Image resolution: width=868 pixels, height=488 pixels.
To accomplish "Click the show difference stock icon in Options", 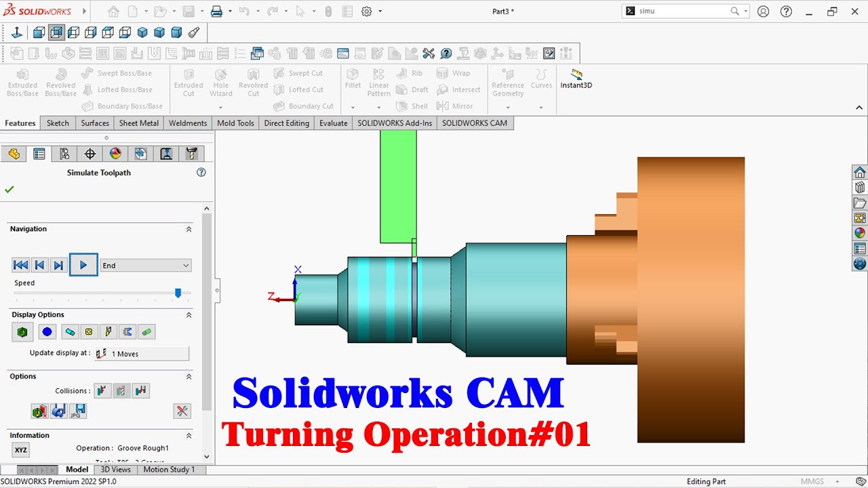I will pos(39,411).
